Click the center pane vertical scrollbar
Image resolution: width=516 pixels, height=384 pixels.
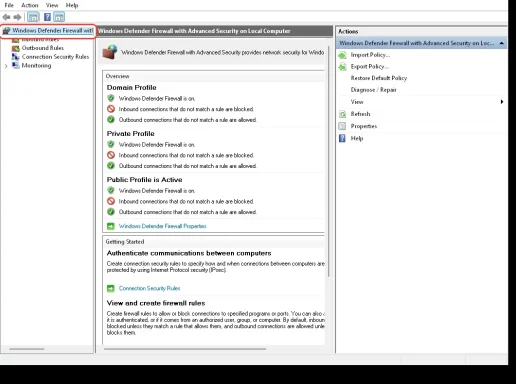point(329,161)
